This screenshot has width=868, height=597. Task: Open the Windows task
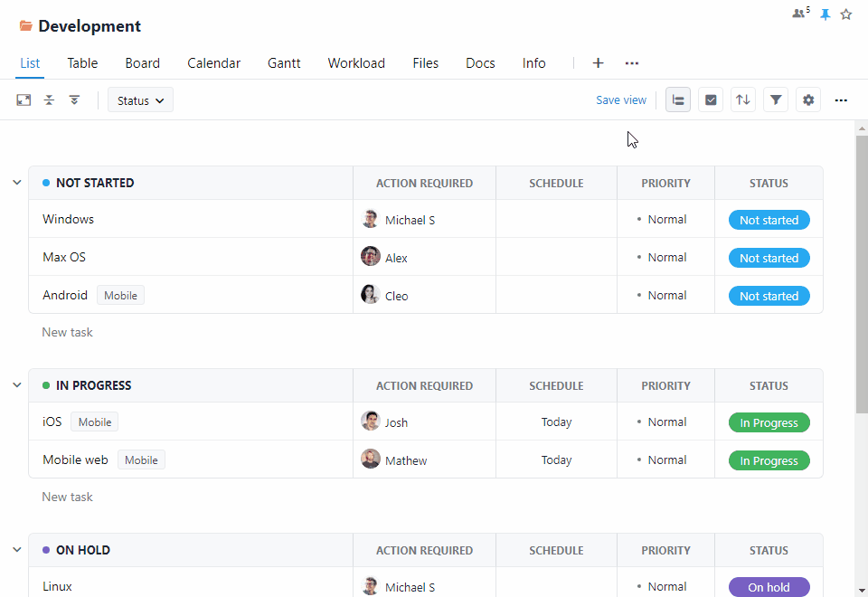68,219
